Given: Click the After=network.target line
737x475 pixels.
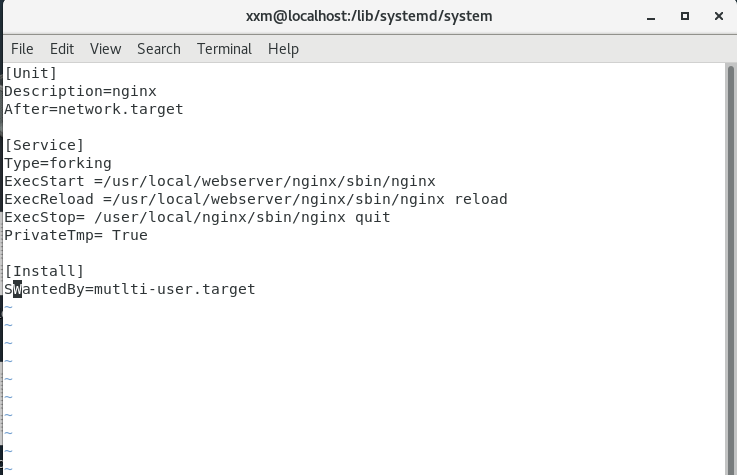Looking at the screenshot, I should tap(94, 109).
